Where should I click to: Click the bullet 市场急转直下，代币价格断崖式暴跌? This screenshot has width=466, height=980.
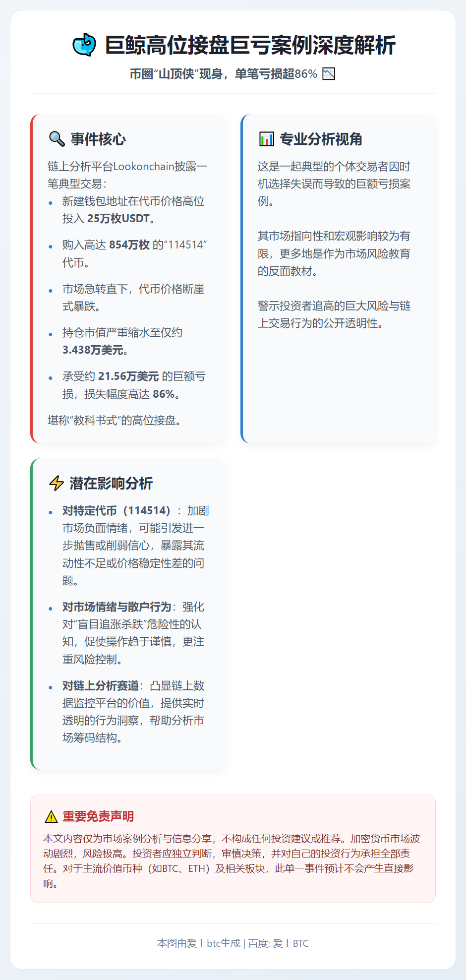pyautogui.click(x=133, y=298)
